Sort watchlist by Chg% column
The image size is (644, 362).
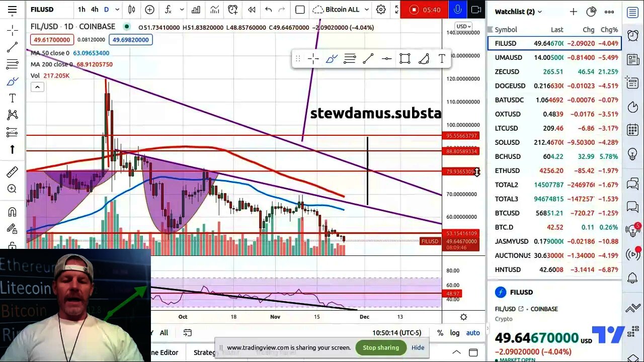[x=609, y=30]
